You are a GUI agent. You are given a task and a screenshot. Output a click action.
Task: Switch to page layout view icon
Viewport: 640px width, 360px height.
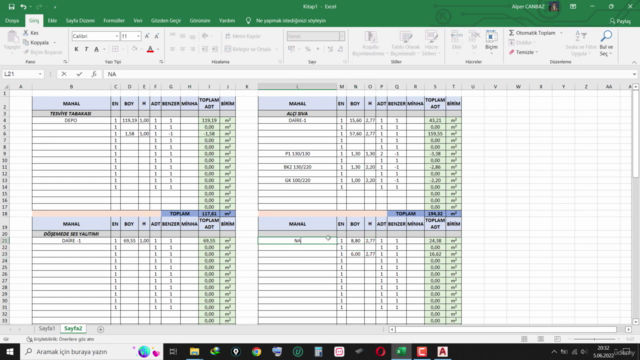[541, 339]
